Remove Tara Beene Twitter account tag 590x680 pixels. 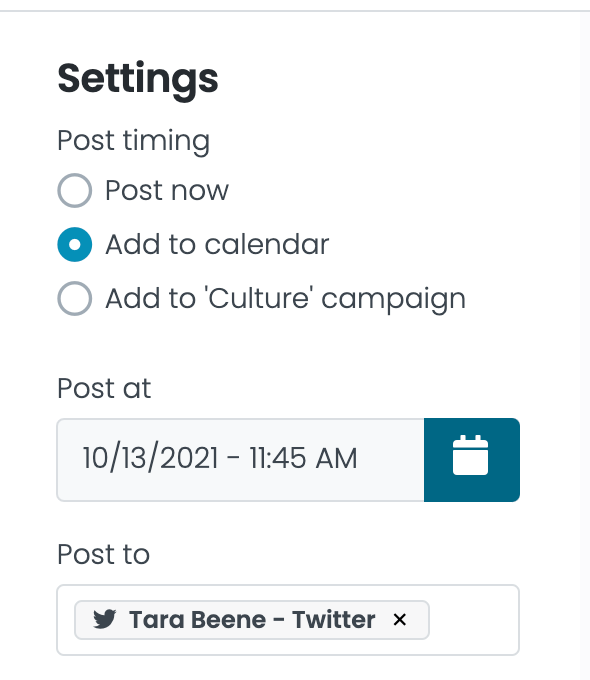(400, 620)
